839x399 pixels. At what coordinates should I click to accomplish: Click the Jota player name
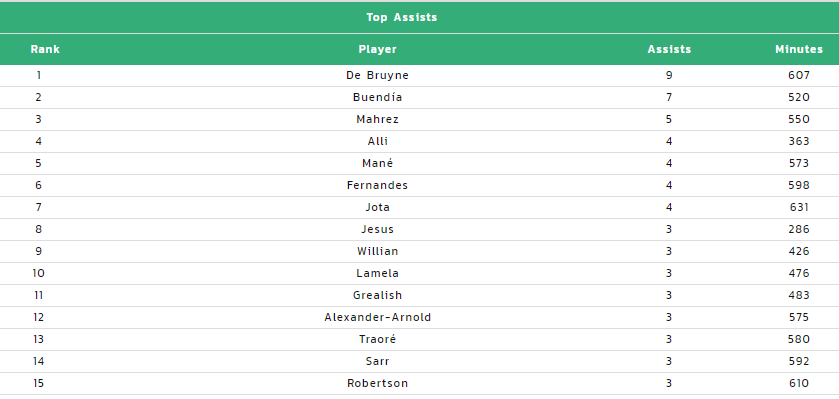coord(377,207)
